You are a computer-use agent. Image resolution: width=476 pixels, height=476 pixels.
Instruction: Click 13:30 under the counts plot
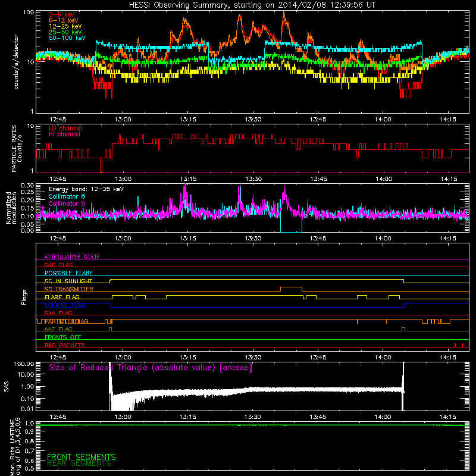pyautogui.click(x=253, y=120)
